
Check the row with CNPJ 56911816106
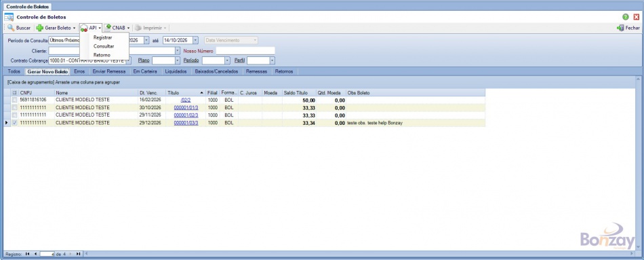coord(15,100)
